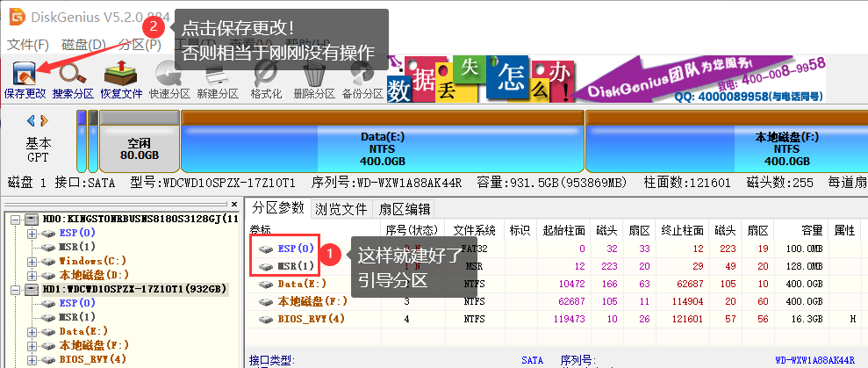Click the 保存更改 save changes icon

click(x=25, y=75)
